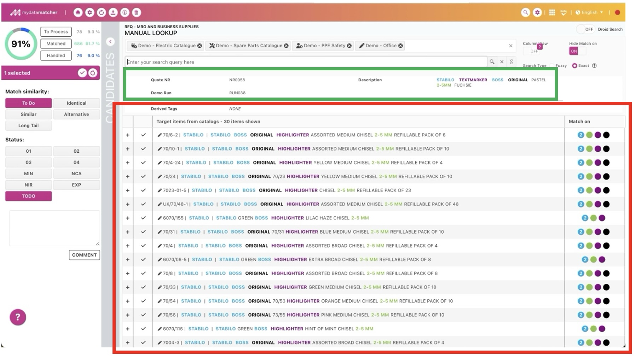Open the purple gear icon in the top-right header
The image size is (641, 364).
click(x=537, y=12)
